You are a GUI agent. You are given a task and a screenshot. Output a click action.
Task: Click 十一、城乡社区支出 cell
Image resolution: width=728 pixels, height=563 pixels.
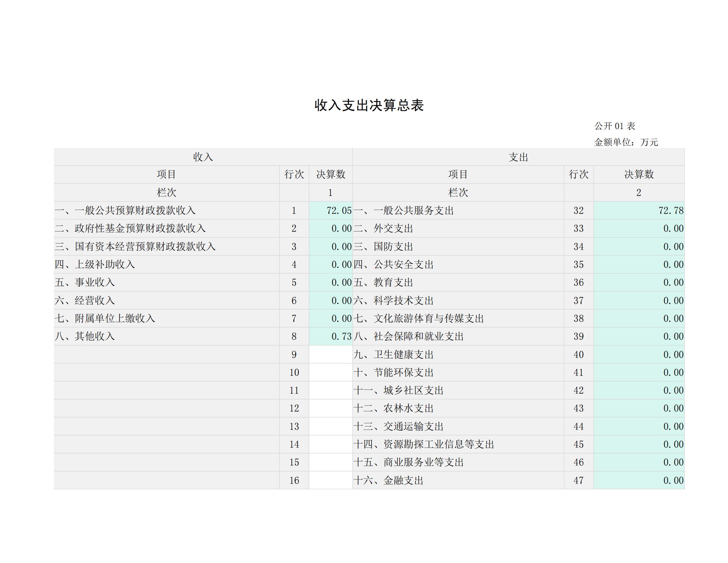pyautogui.click(x=458, y=390)
